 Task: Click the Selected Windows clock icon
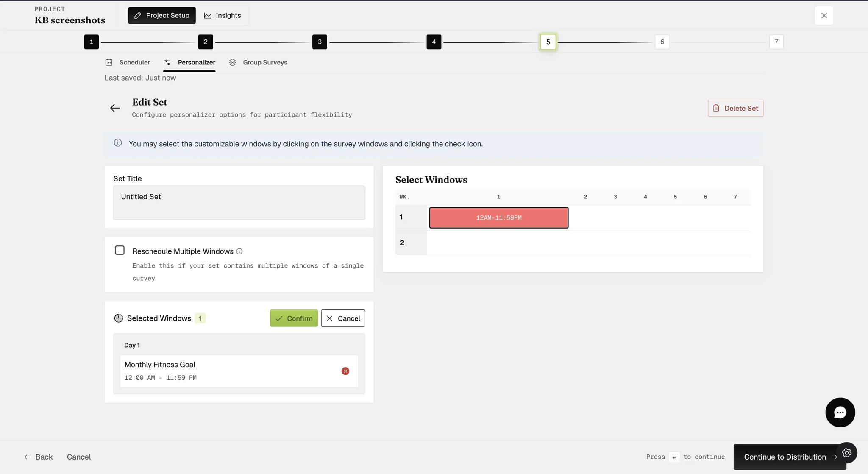coord(119,318)
